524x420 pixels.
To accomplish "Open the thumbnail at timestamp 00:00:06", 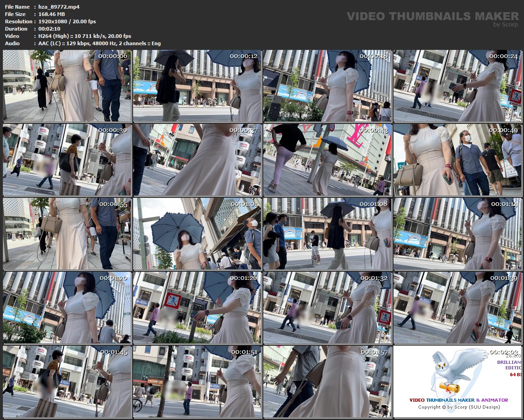I will point(67,86).
